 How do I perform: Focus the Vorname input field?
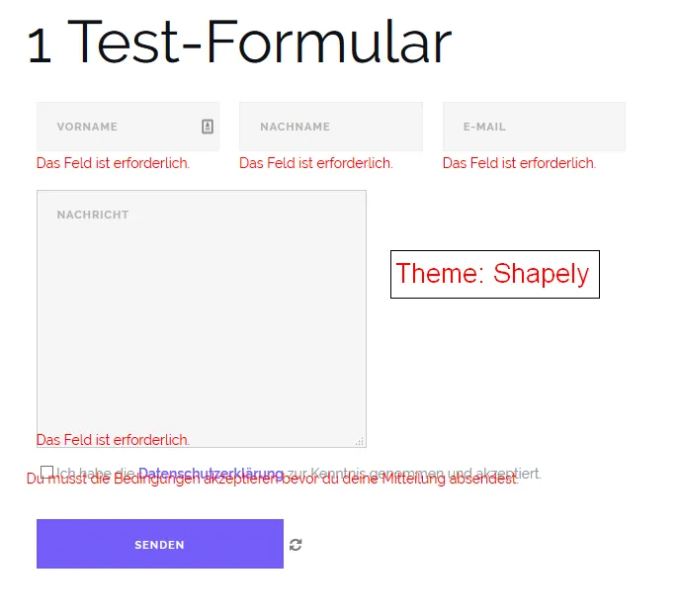coord(127,127)
